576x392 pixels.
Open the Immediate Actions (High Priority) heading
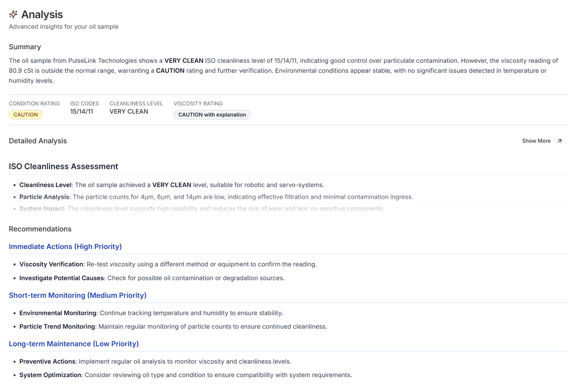coord(65,247)
